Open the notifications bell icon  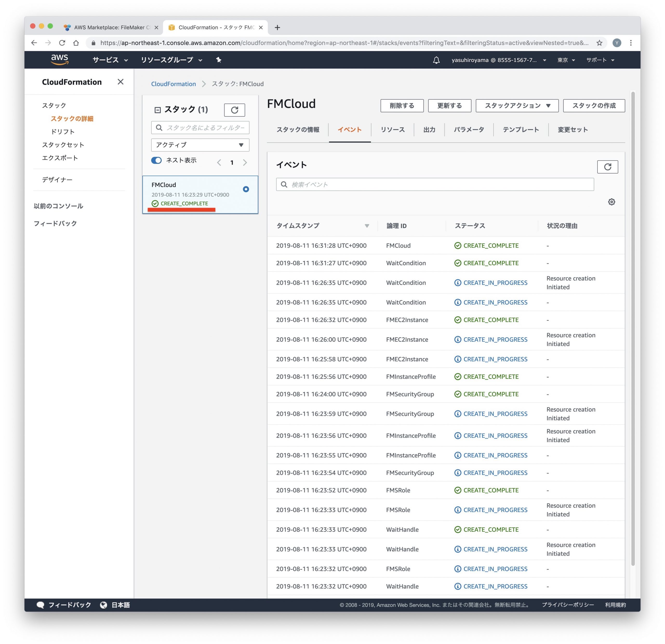[436, 60]
